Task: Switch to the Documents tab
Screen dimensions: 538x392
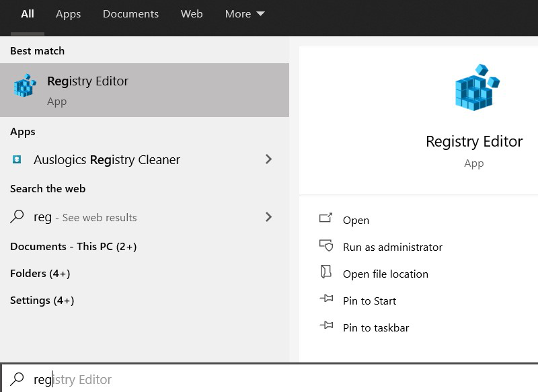Action: pyautogui.click(x=130, y=14)
